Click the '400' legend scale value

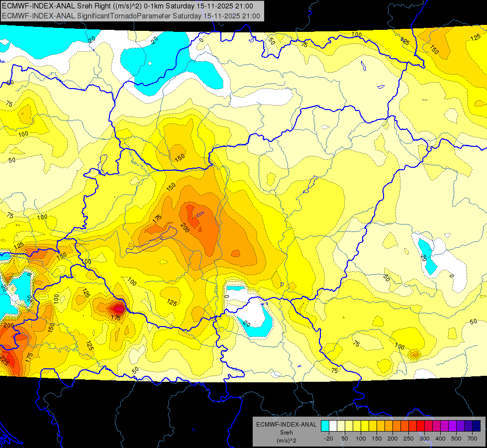440,439
